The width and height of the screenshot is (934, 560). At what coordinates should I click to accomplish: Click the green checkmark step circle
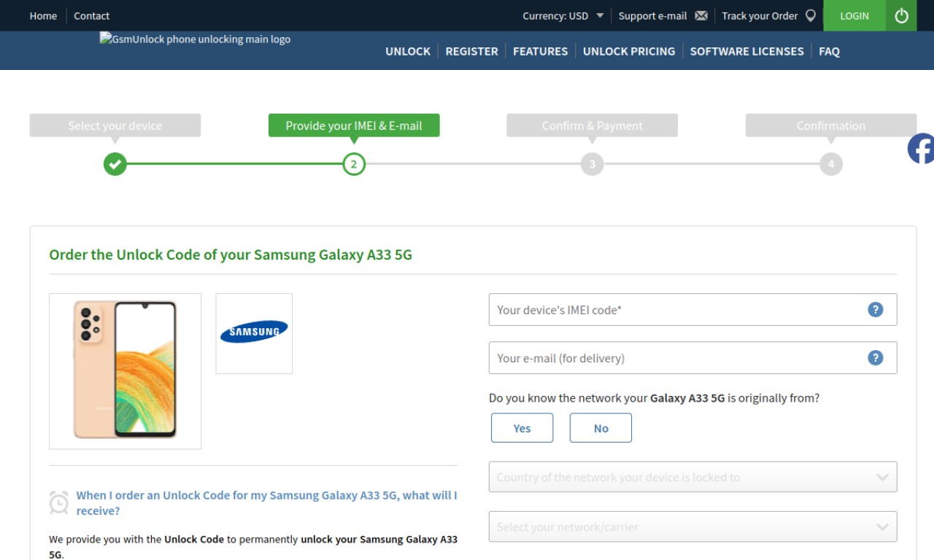[x=115, y=164]
